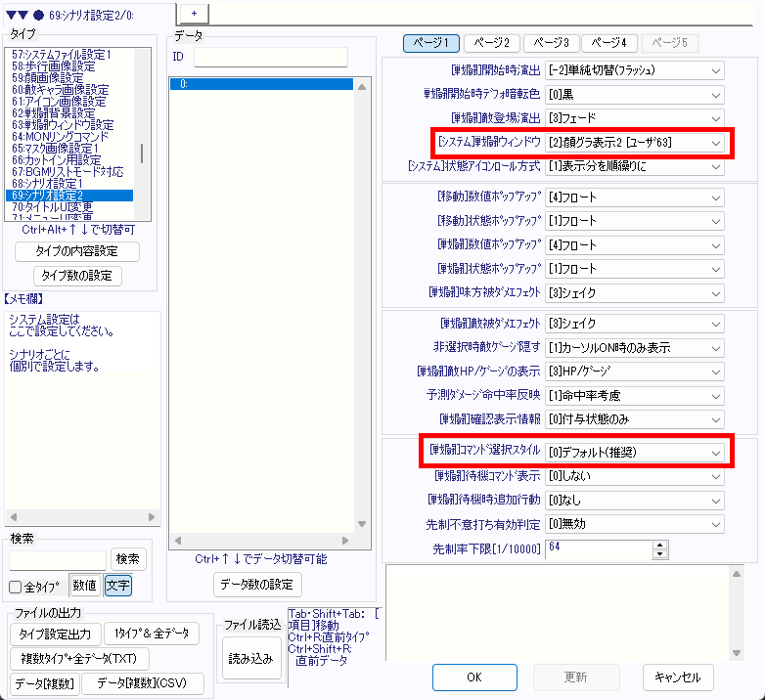Expand the 戦闘コマンド選択スタイル dropdown
The height and width of the screenshot is (700, 765).
(x=635, y=453)
